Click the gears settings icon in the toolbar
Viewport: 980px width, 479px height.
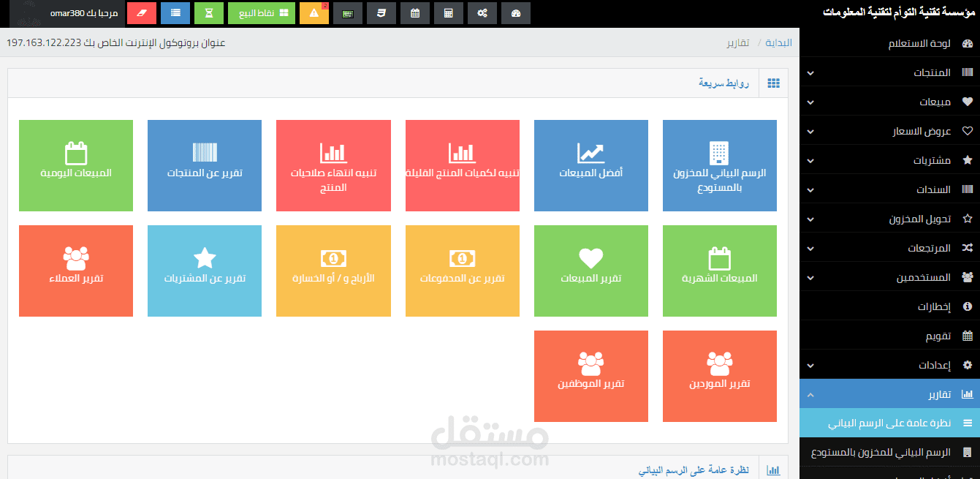pos(482,13)
